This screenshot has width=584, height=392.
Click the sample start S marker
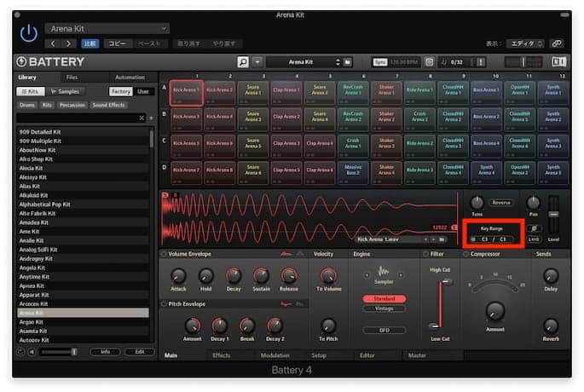pos(165,194)
